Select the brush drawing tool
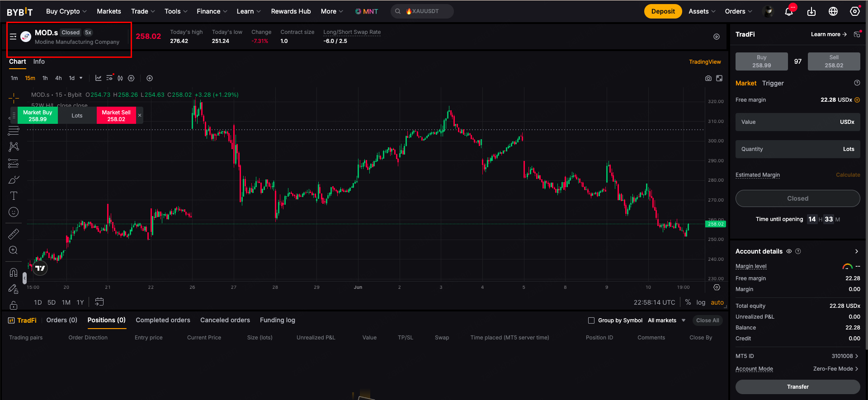Image resolution: width=868 pixels, height=400 pixels. click(14, 179)
